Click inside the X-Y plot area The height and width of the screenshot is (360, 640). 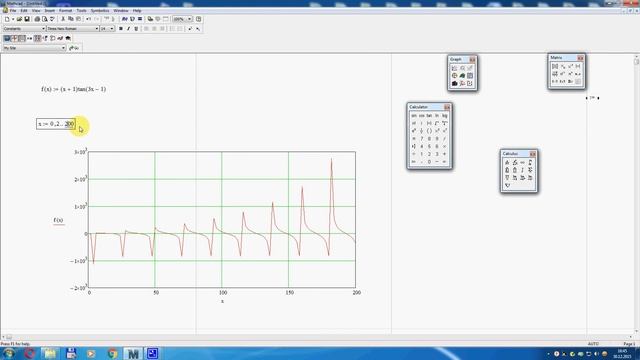tap(222, 220)
